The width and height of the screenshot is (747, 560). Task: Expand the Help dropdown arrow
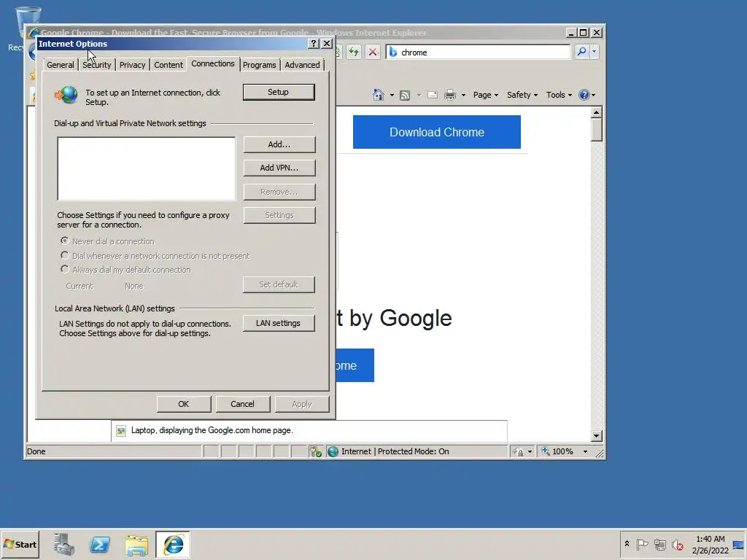[x=593, y=96]
